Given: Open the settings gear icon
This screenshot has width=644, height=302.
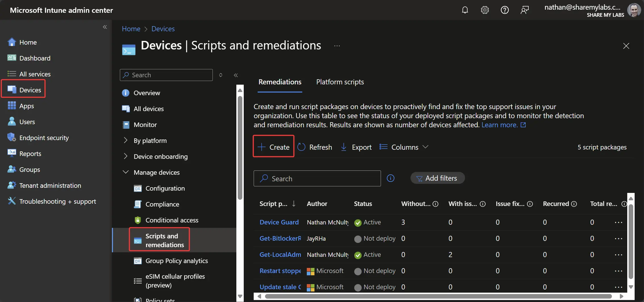Looking at the screenshot, I should [x=485, y=10].
